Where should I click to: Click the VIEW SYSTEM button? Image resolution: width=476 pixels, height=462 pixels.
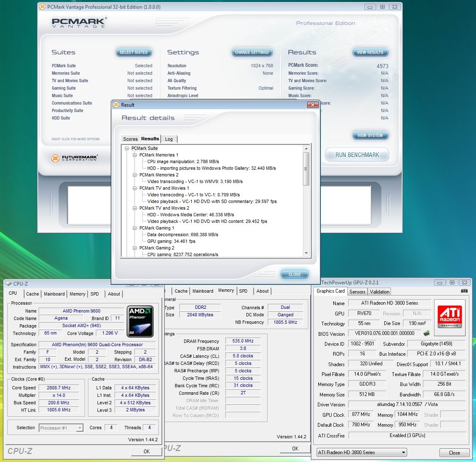click(x=370, y=135)
